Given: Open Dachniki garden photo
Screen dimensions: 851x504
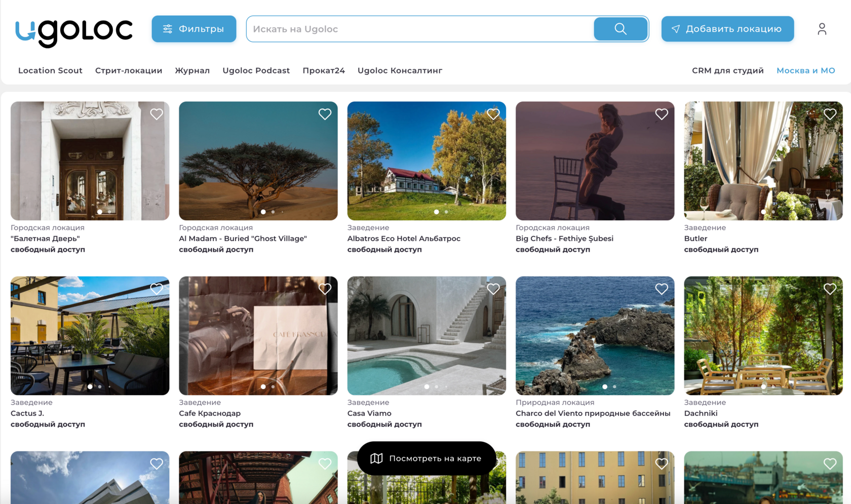Looking at the screenshot, I should click(763, 336).
